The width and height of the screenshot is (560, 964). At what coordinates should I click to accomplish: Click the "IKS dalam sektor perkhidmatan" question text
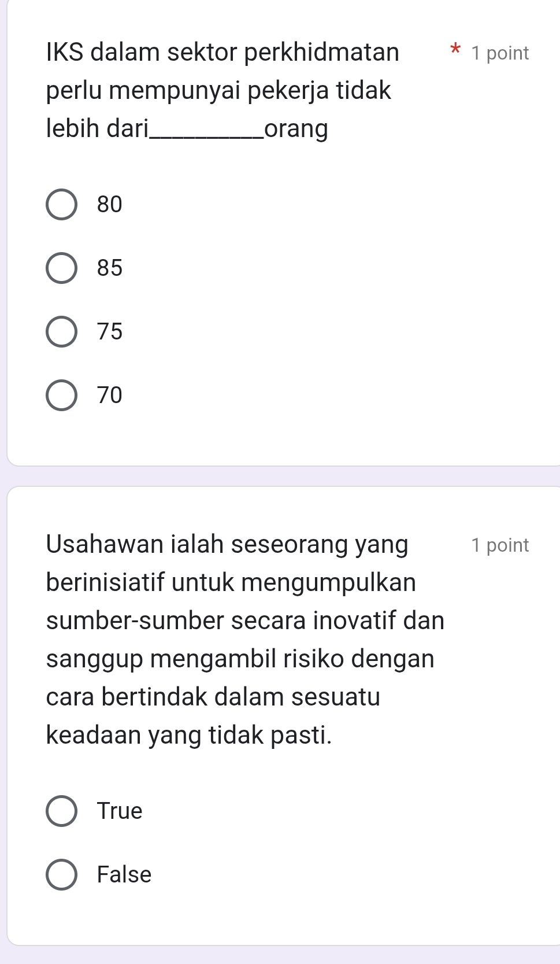[222, 52]
